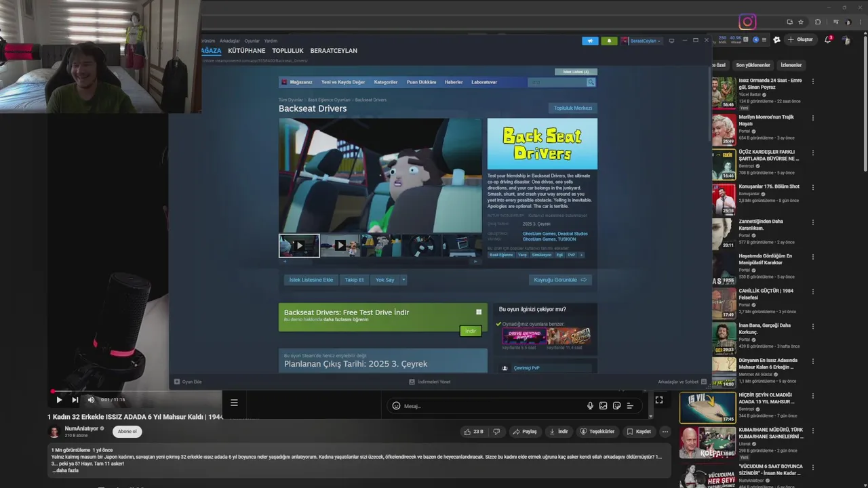Image resolution: width=868 pixels, height=488 pixels.
Task: Open Steam Yardım menu
Action: [271, 41]
